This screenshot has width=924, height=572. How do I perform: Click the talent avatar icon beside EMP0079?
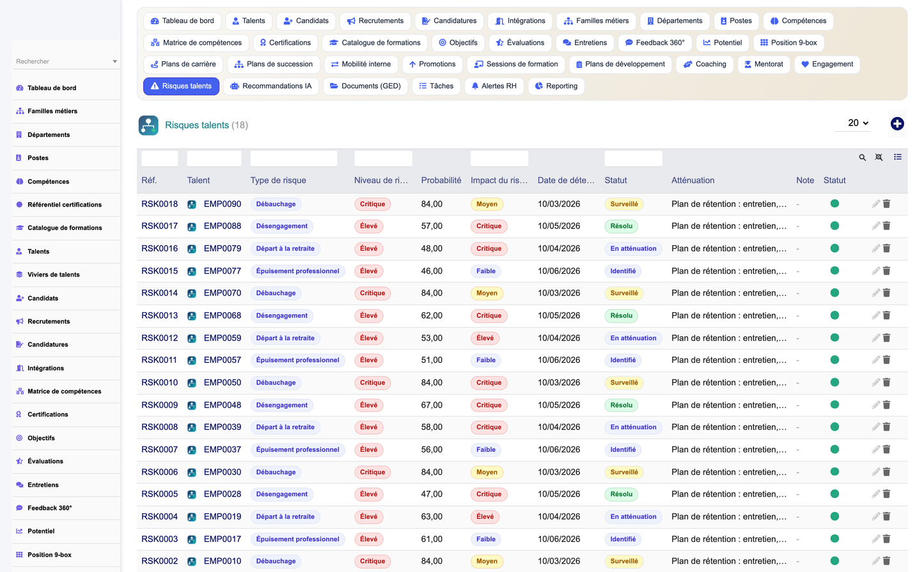click(x=192, y=249)
